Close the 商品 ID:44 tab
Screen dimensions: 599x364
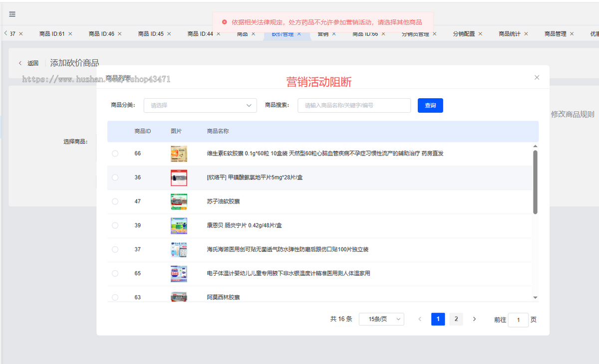[219, 34]
